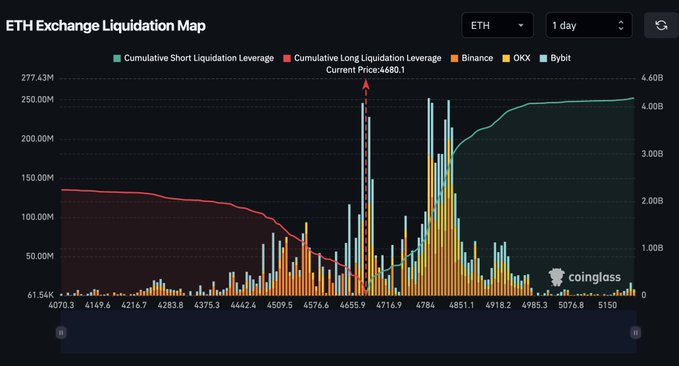Click the 200.00M left axis label
The height and width of the screenshot is (366, 679).
[37, 139]
